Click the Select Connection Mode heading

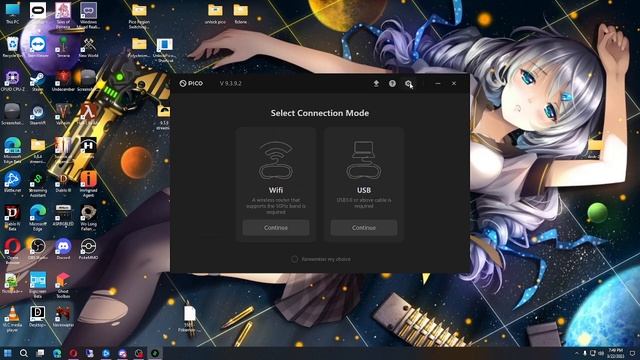click(320, 113)
